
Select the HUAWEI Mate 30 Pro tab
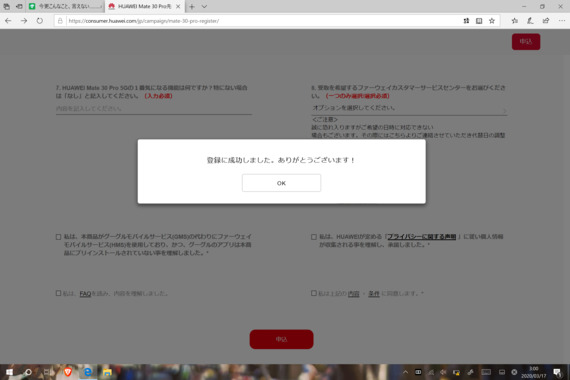[144, 7]
